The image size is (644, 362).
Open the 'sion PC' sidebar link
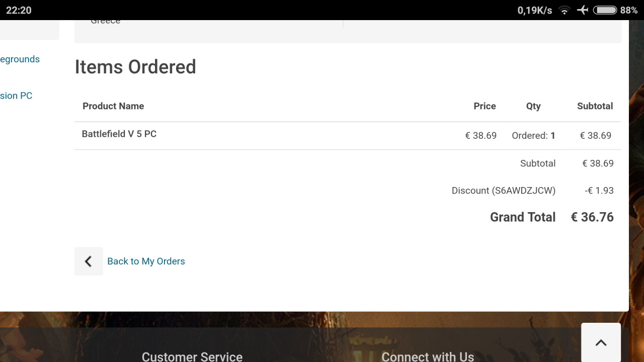pyautogui.click(x=16, y=96)
